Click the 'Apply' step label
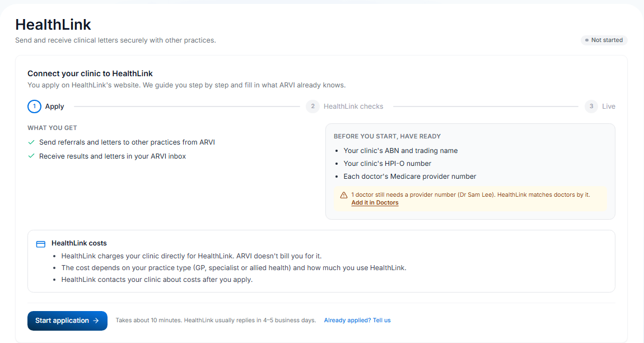 coord(55,106)
